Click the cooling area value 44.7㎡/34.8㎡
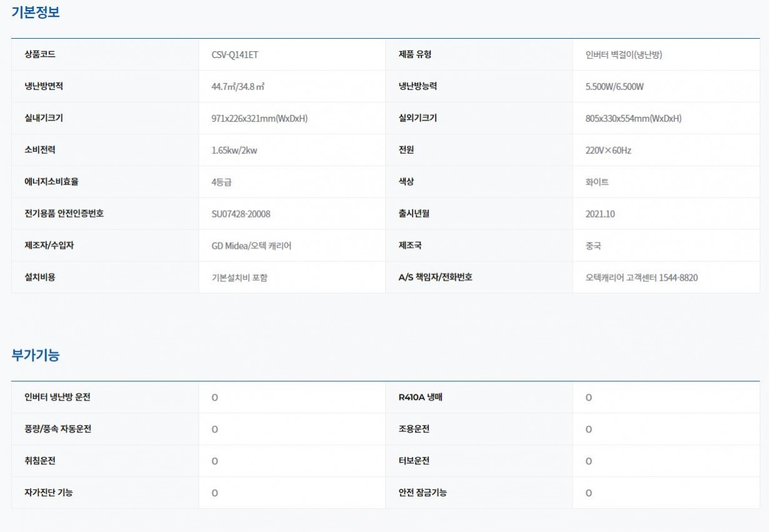The image size is (769, 532). [x=238, y=87]
